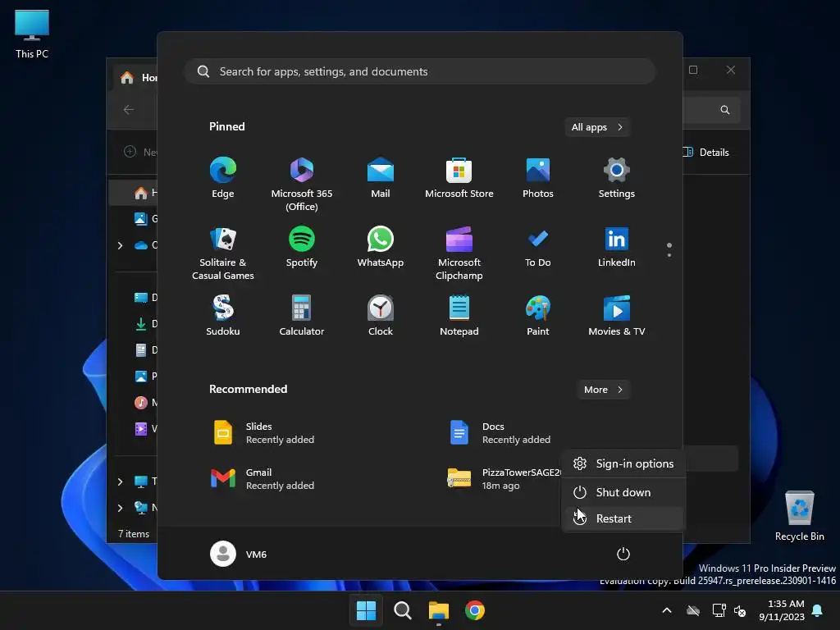Expand Network node in File Explorer sidebar
The width and height of the screenshot is (840, 630).
coord(120,508)
